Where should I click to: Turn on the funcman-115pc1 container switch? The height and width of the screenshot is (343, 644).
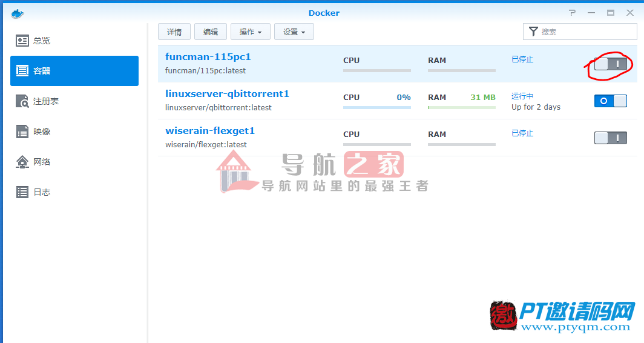pos(611,64)
